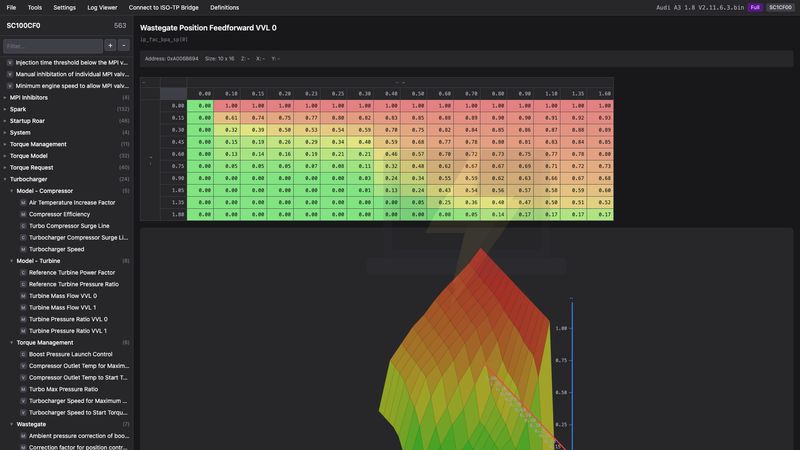The height and width of the screenshot is (450, 800).
Task: Click the icon beside Boost Pressure Launch Control
Action: tap(23, 354)
